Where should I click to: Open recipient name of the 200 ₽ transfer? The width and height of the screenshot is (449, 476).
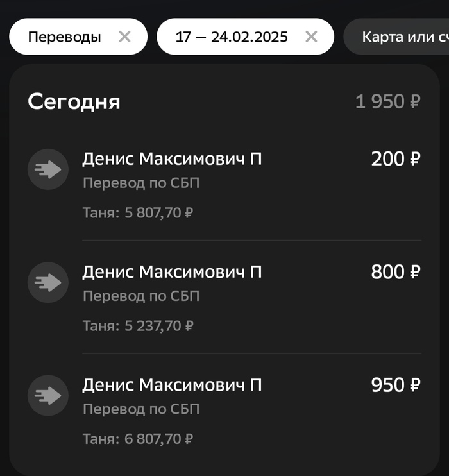tap(172, 159)
